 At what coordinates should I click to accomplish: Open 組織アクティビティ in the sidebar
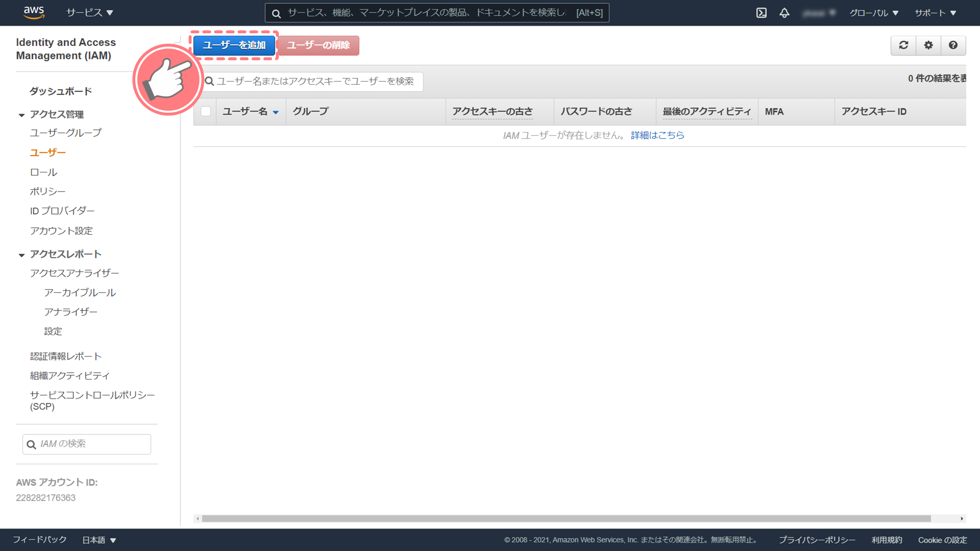(70, 376)
